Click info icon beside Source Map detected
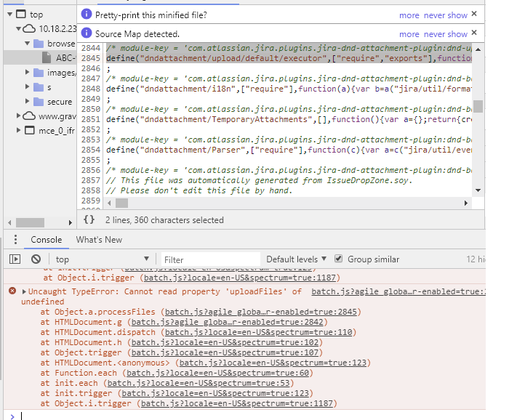The image size is (509, 420). click(87, 33)
